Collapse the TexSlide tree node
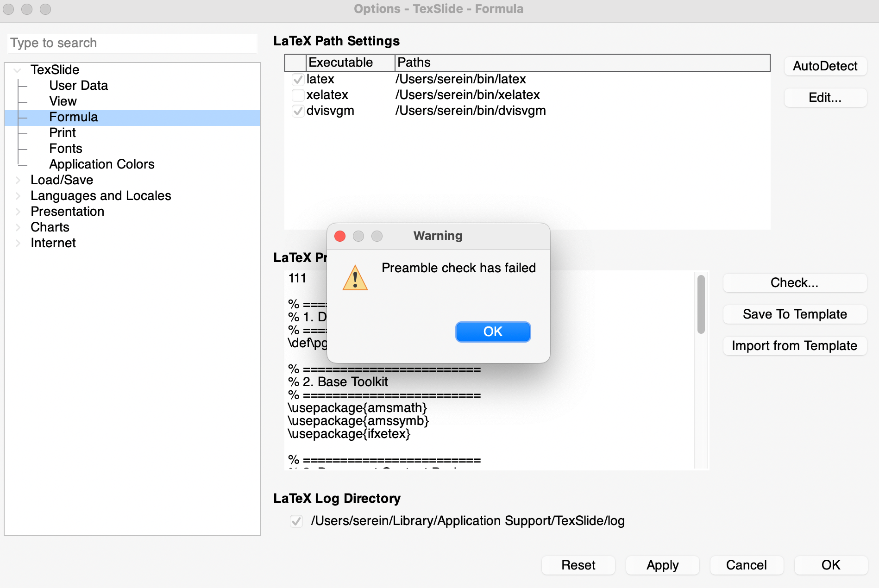This screenshot has width=879, height=588. [x=18, y=70]
